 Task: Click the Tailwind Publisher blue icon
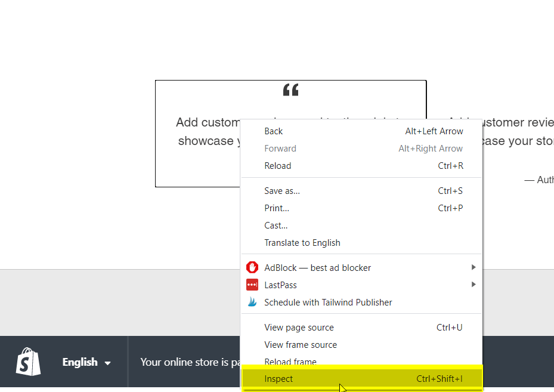click(252, 302)
